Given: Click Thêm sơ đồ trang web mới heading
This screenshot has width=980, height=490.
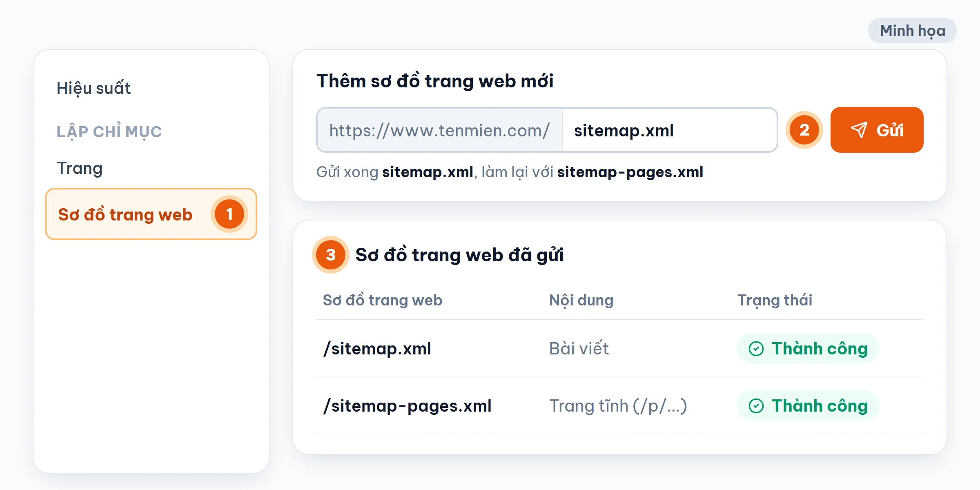Looking at the screenshot, I should tap(435, 80).
